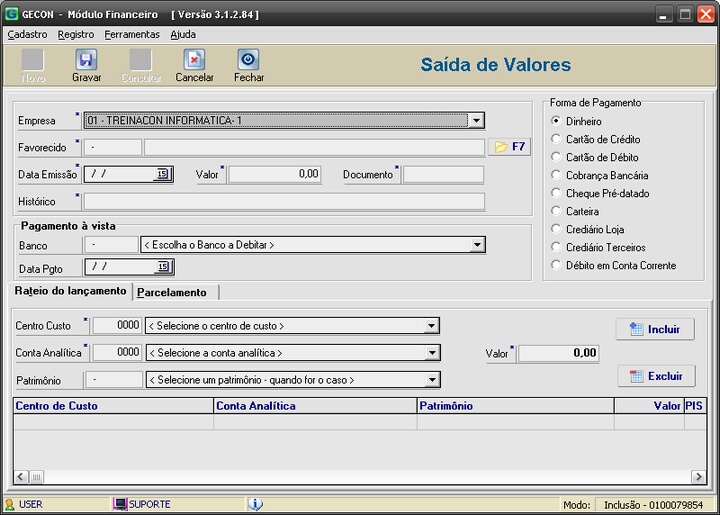Viewport: 720px width, 515px height.
Task: Switch to Rateio do lançamento tab
Action: (70, 291)
